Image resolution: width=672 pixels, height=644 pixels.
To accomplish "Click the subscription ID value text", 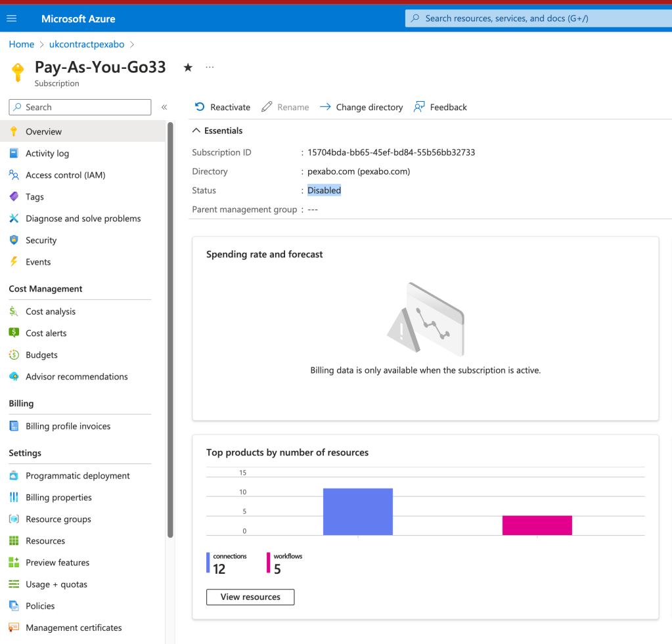I will [x=392, y=152].
